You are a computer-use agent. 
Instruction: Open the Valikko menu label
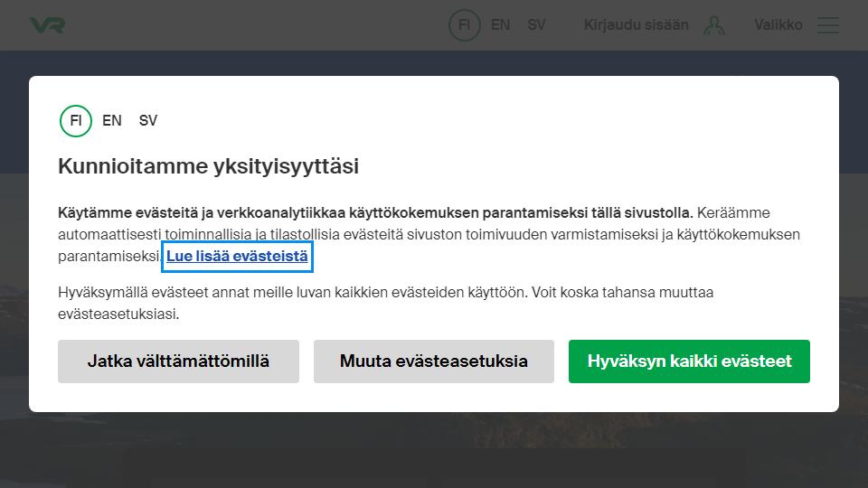pyautogui.click(x=778, y=25)
